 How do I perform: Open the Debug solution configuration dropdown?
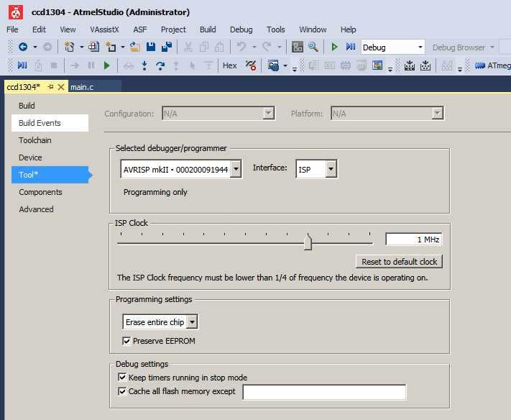coord(420,47)
